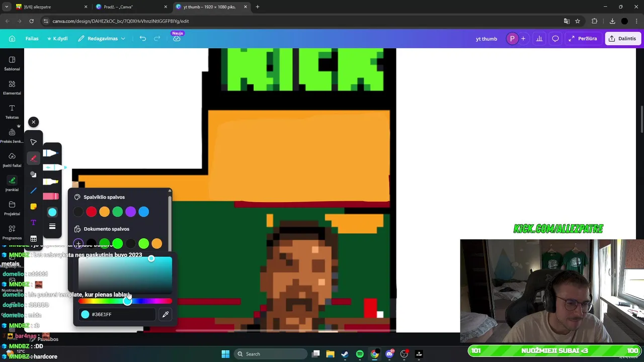Click the Peržiūra preview button
The width and height of the screenshot is (644, 362).
pyautogui.click(x=583, y=39)
